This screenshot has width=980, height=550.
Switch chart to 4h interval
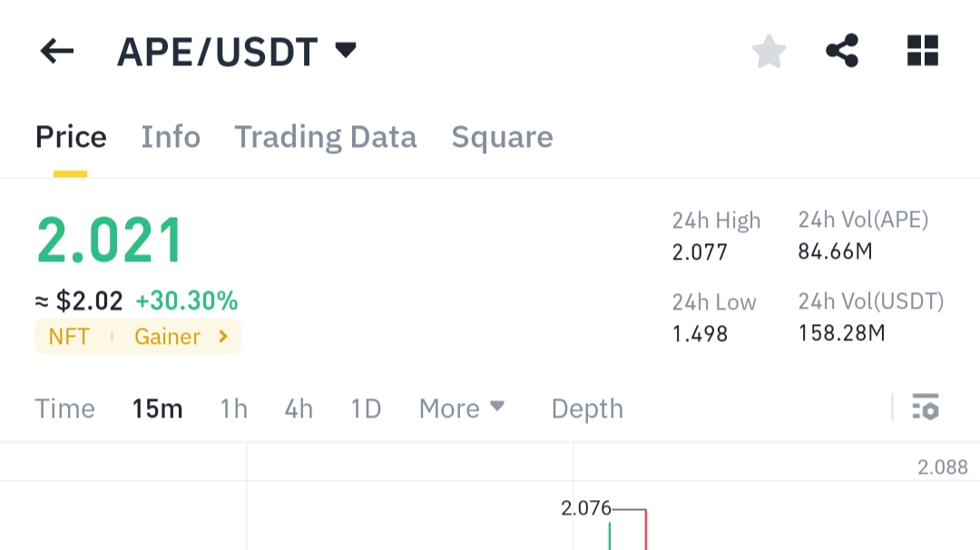click(299, 408)
